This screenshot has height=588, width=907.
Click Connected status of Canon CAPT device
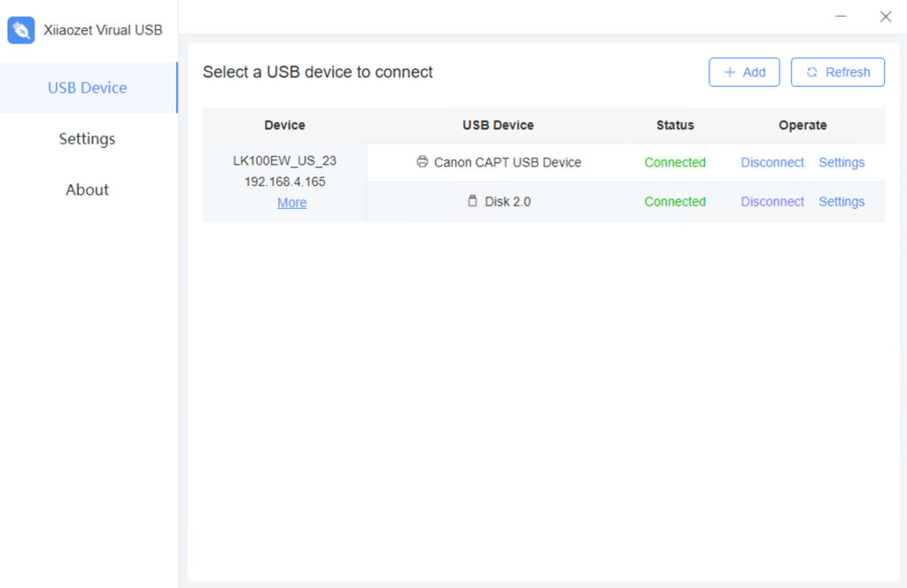click(x=675, y=163)
